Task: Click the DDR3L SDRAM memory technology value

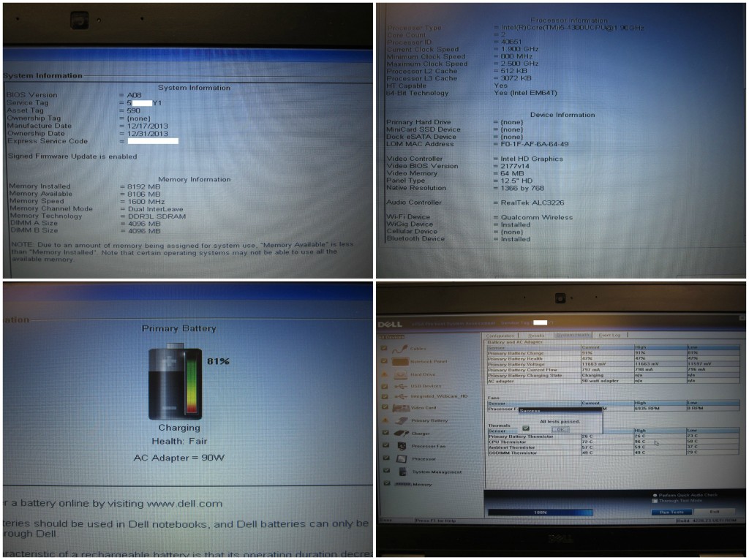Action: coord(157,216)
